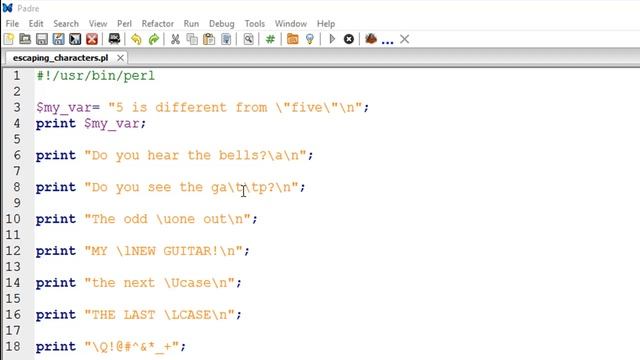
Task: Close the escaping_characters.pl tab
Action: (x=120, y=58)
